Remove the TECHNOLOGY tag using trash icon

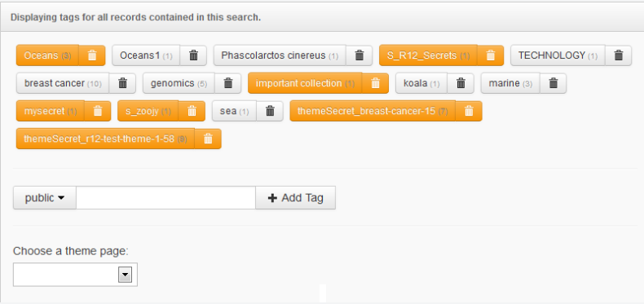[x=619, y=55]
